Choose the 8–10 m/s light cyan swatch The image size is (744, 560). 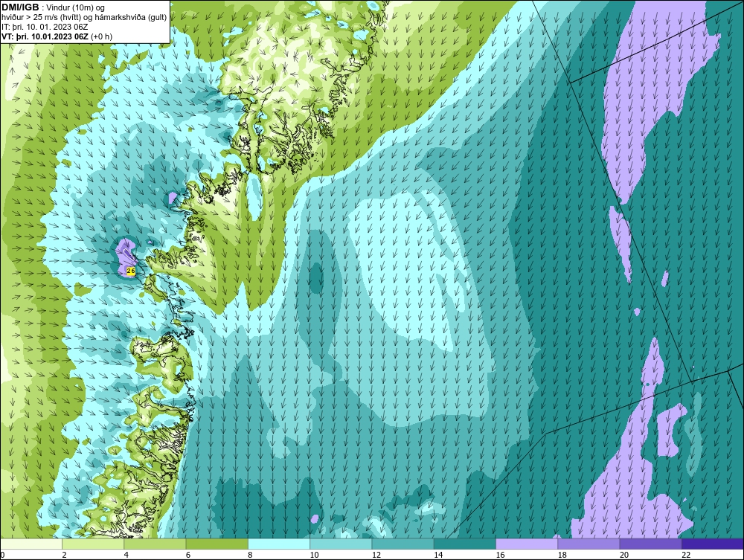(279, 544)
